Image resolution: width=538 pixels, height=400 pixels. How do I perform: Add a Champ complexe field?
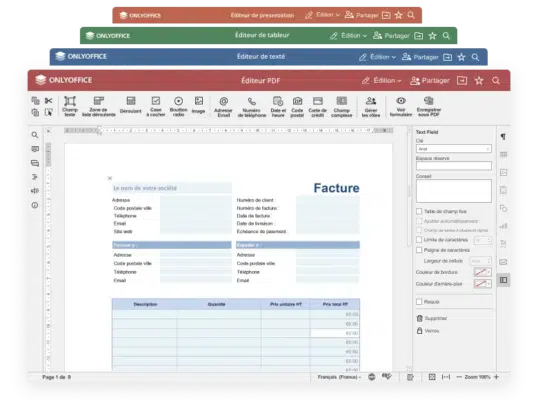[342, 106]
